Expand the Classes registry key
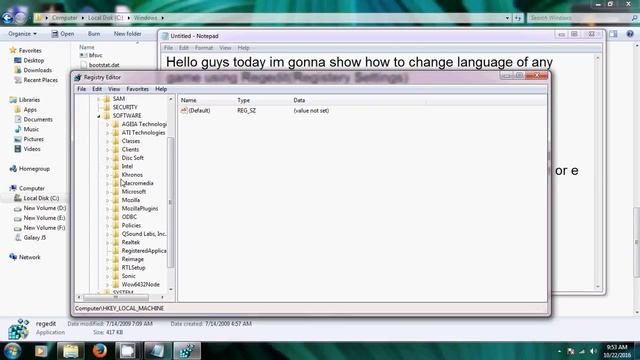The width and height of the screenshot is (640, 360). tap(108, 141)
